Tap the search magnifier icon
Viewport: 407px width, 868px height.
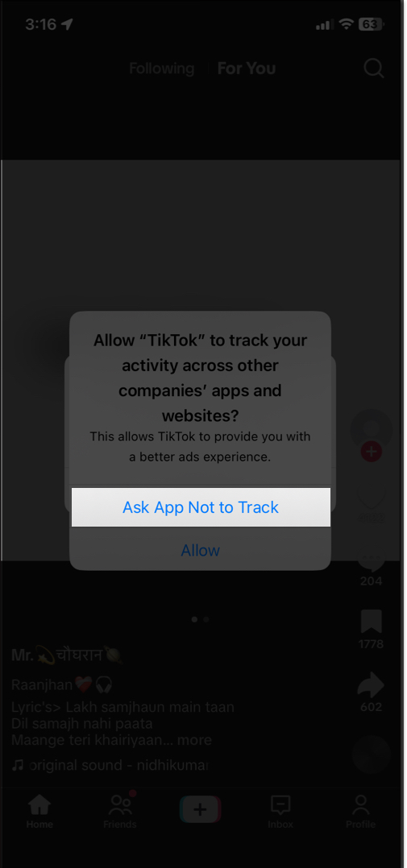coord(374,68)
